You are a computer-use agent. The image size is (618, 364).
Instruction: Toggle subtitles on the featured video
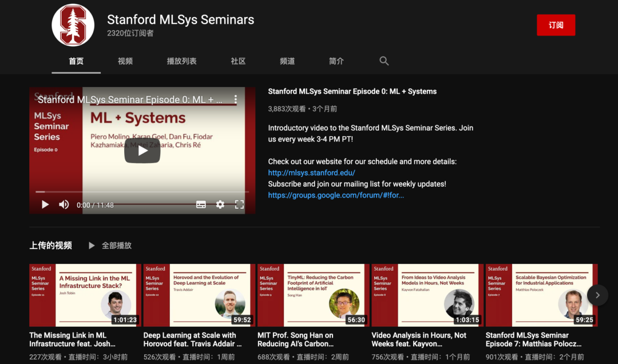pyautogui.click(x=201, y=204)
